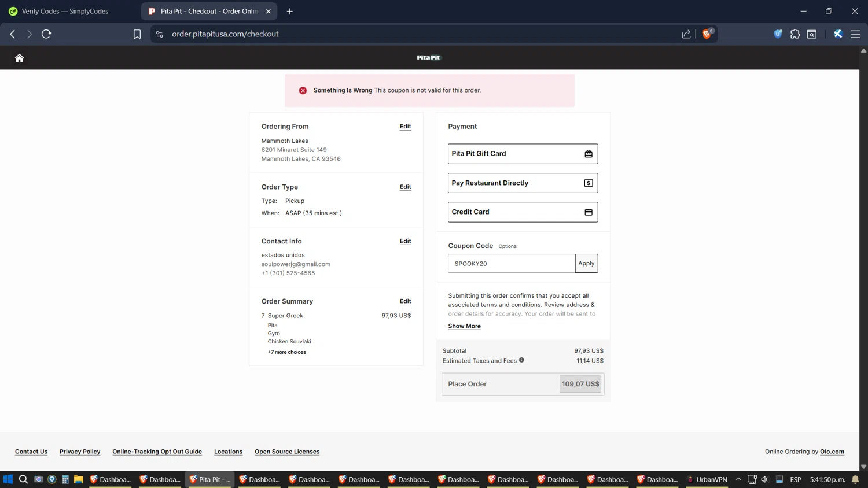Open the Calculator taskbar icon

[65, 479]
